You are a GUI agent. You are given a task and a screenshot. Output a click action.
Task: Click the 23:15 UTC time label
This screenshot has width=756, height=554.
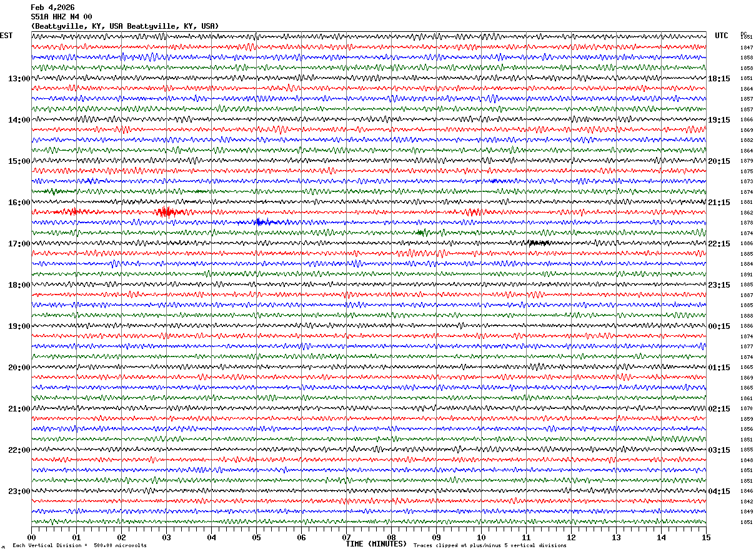(x=719, y=285)
